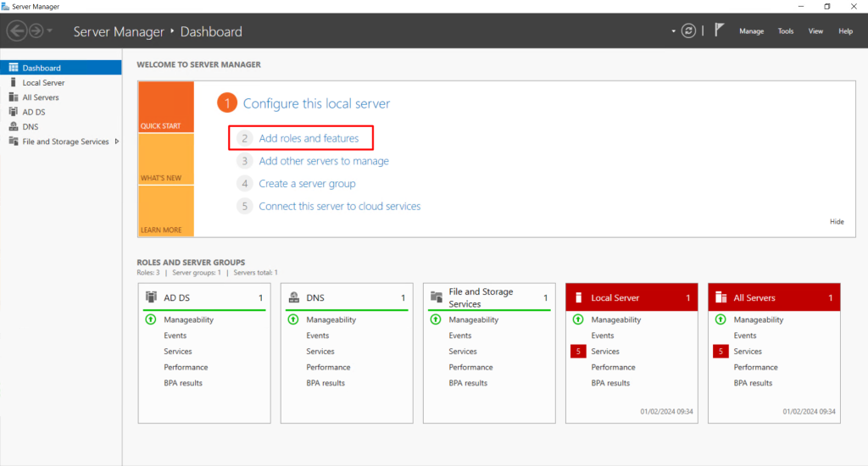Viewport: 868px width, 466px height.
Task: Open the dropdown arrow beside the refresh icon
Action: pyautogui.click(x=674, y=31)
